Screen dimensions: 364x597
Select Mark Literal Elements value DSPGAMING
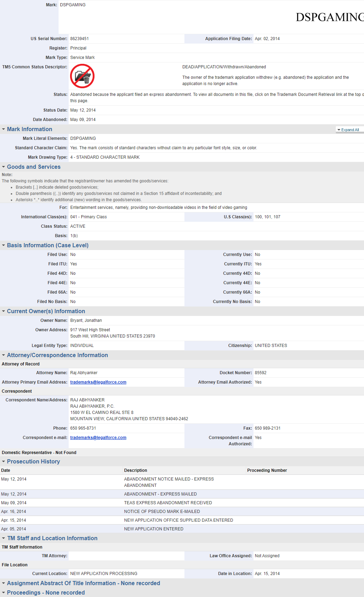pos(83,138)
